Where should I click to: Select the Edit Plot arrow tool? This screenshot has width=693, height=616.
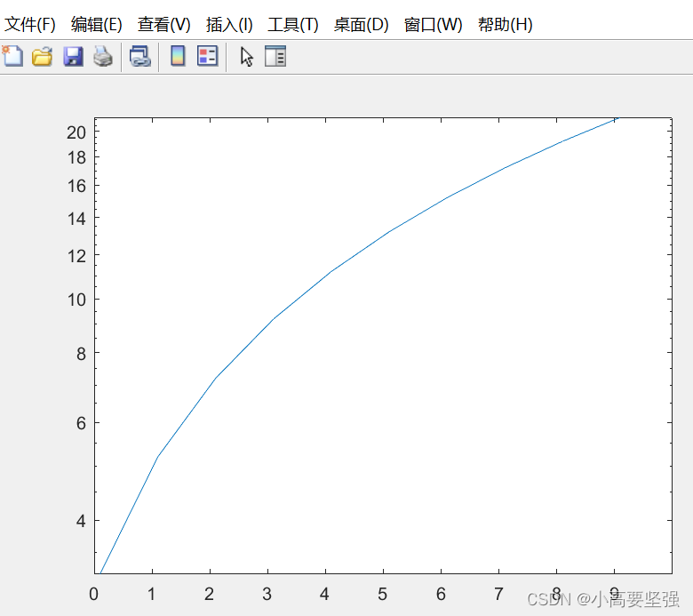[247, 57]
